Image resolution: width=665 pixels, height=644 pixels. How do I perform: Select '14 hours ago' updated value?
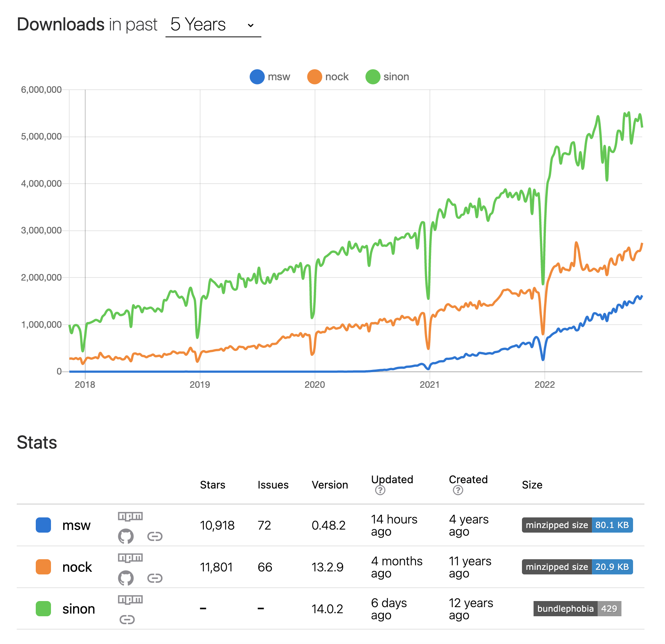[394, 525]
